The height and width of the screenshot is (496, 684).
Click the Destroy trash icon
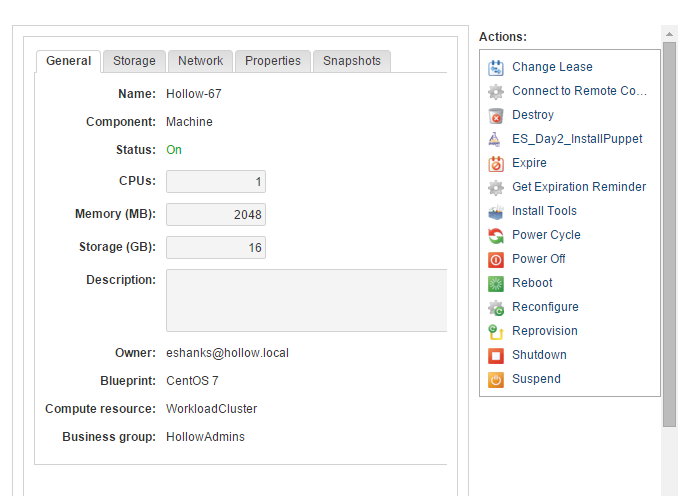pyautogui.click(x=495, y=115)
